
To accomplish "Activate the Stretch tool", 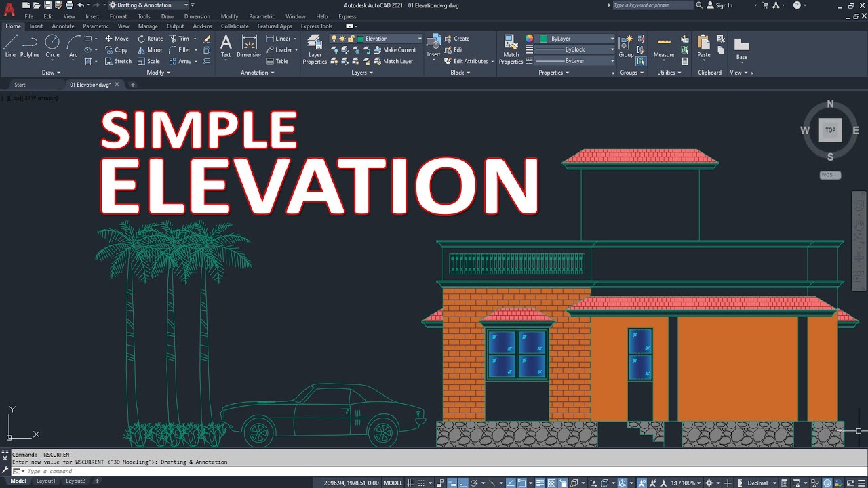I will 118,61.
